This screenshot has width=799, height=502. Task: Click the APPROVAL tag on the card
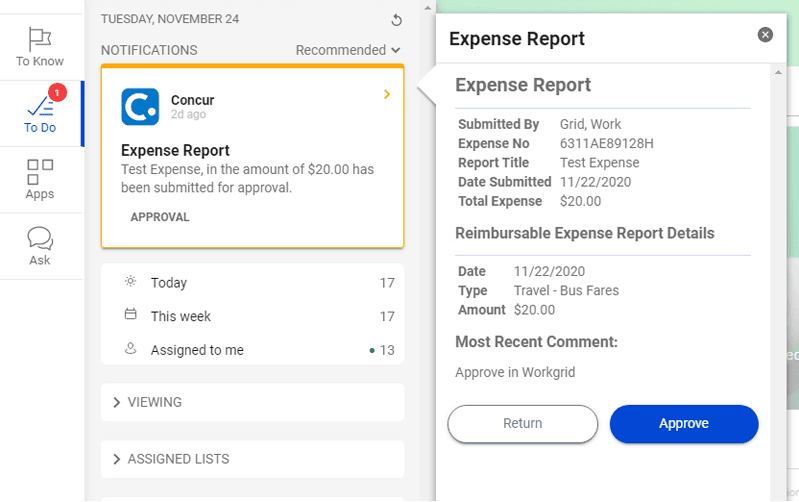click(160, 217)
